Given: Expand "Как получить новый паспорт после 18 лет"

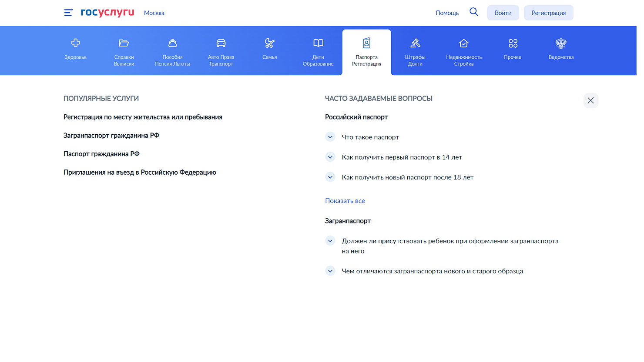Looking at the screenshot, I should [x=330, y=177].
